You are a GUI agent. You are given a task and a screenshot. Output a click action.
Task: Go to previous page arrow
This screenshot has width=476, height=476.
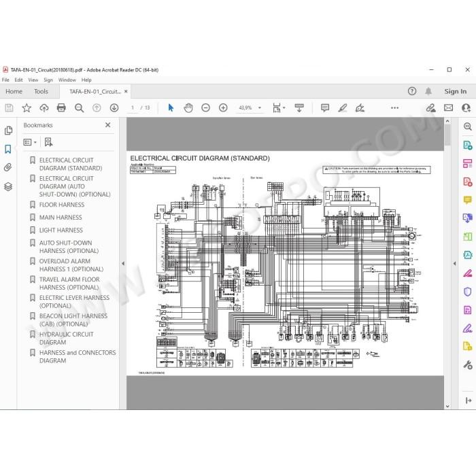[x=97, y=107]
